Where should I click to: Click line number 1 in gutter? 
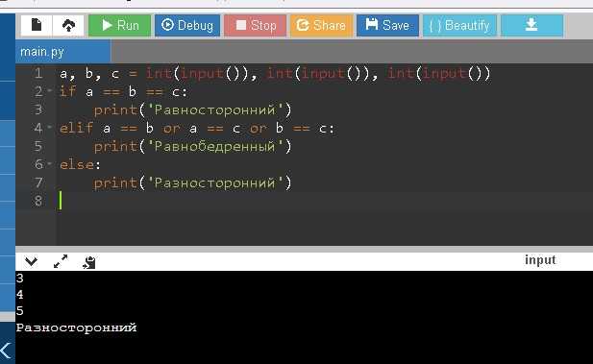click(38, 73)
